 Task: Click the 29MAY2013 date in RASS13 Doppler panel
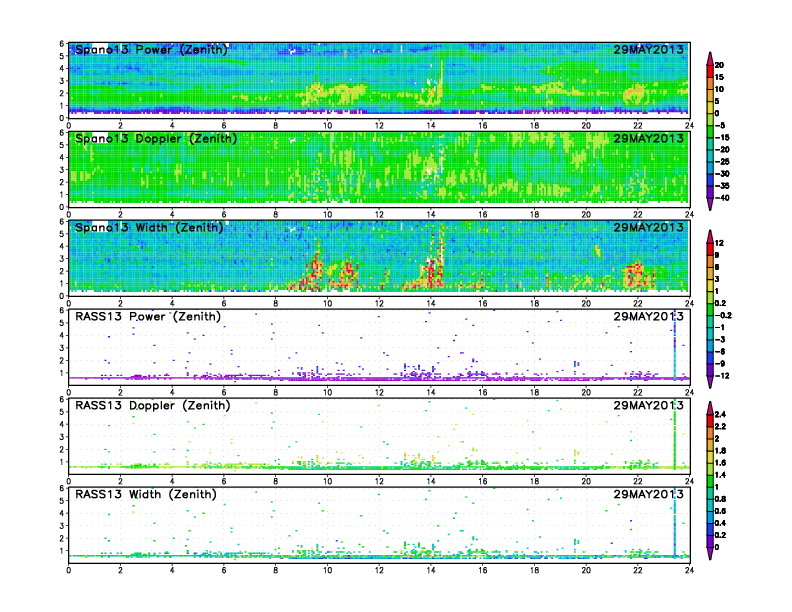coord(649,405)
